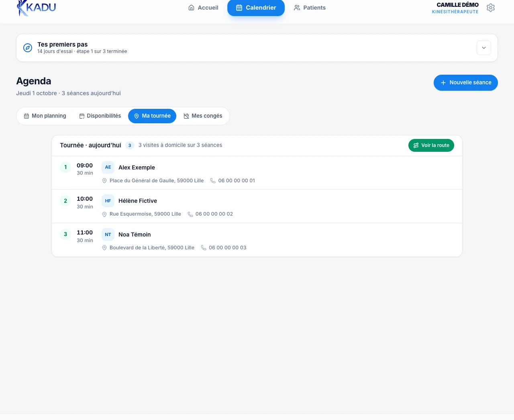
Task: Click the AE avatar badge for Alex Exemple
Action: coord(108,167)
